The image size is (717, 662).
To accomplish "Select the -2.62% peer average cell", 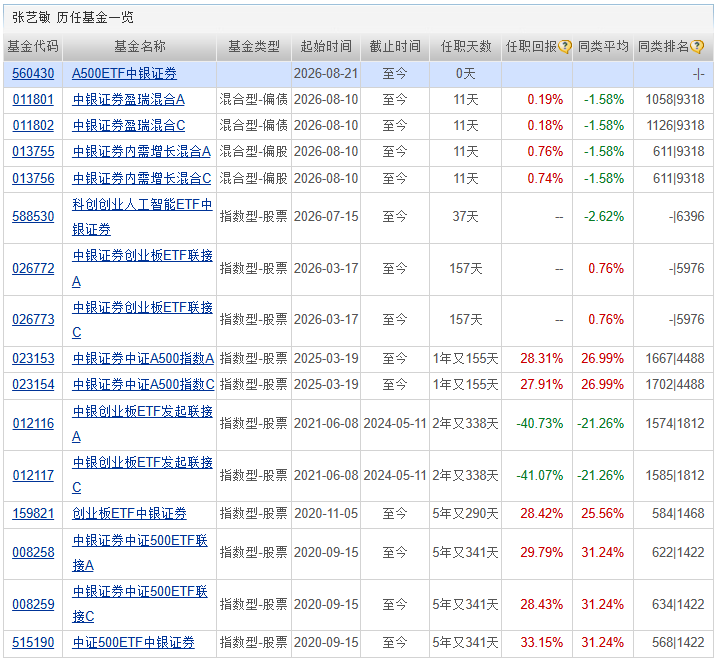I will (x=604, y=216).
